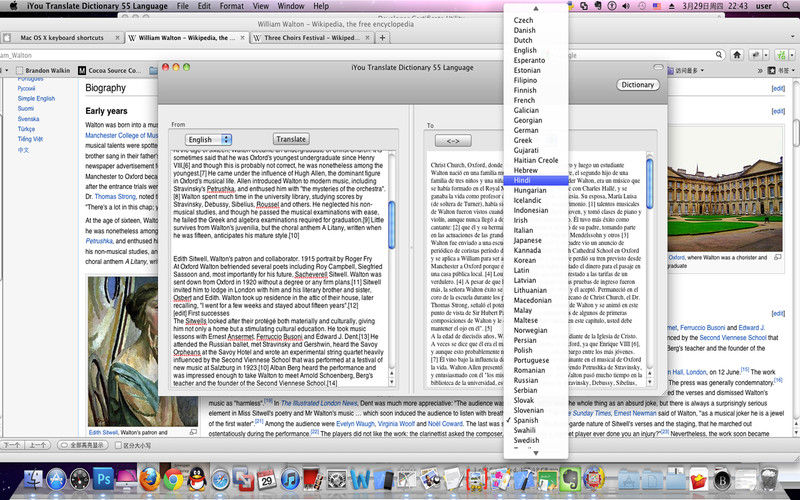Open iCal calendar Dock icon
The image size is (800, 500).
pyautogui.click(x=266, y=480)
